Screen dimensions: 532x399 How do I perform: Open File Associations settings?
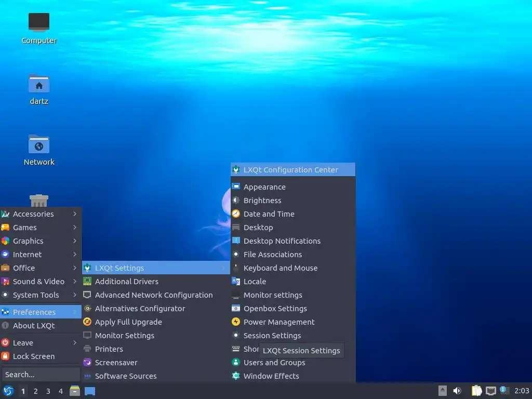tap(293, 254)
